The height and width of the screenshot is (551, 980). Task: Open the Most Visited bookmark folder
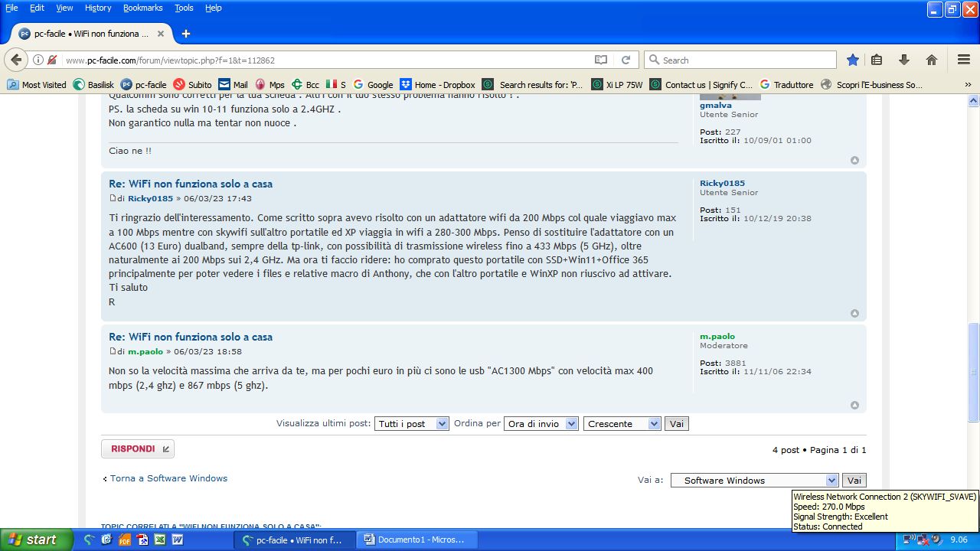click(x=37, y=85)
